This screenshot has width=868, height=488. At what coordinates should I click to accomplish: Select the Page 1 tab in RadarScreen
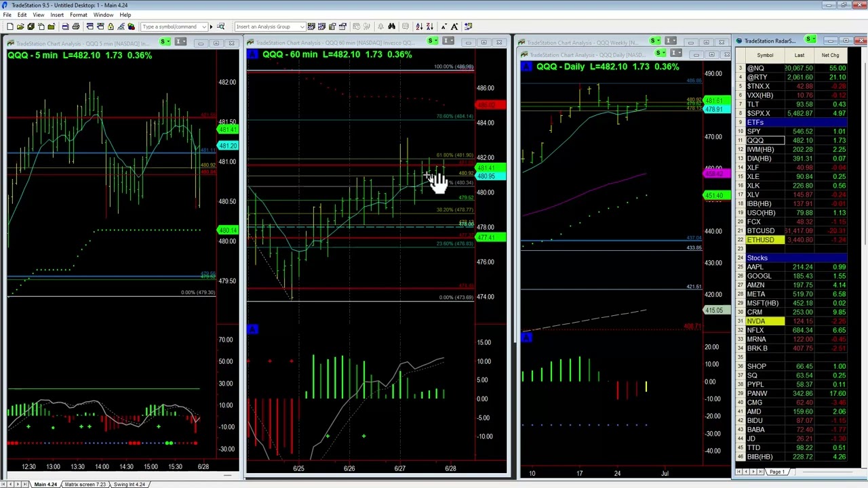776,471
